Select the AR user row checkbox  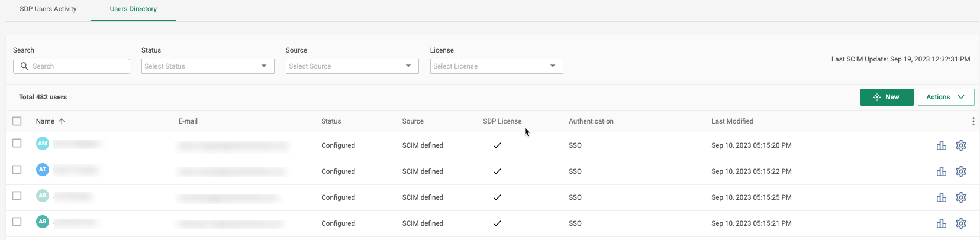[17, 222]
